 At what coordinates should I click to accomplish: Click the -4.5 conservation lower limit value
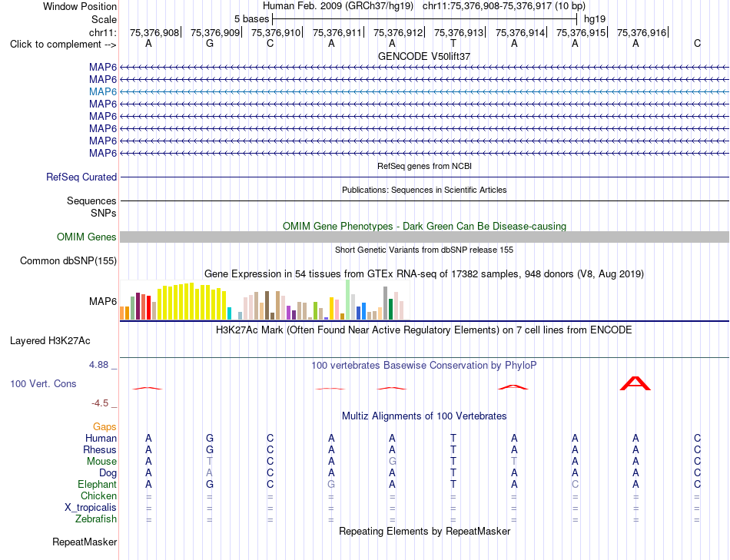click(x=100, y=403)
